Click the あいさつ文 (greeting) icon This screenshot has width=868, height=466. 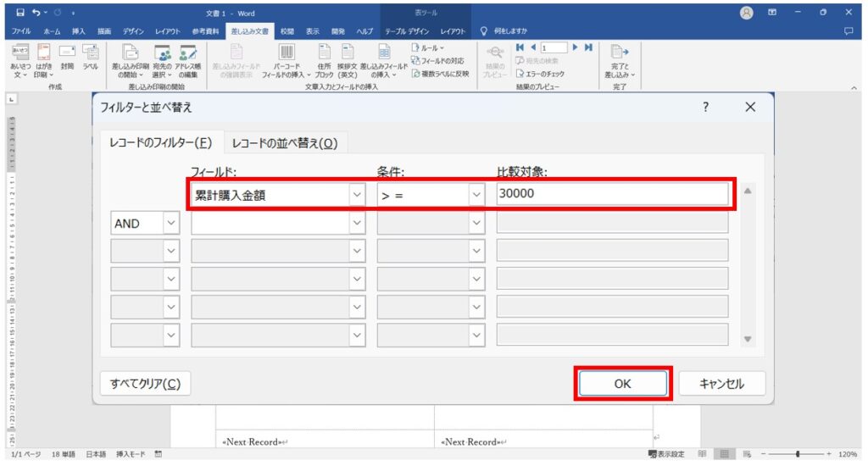(19, 53)
